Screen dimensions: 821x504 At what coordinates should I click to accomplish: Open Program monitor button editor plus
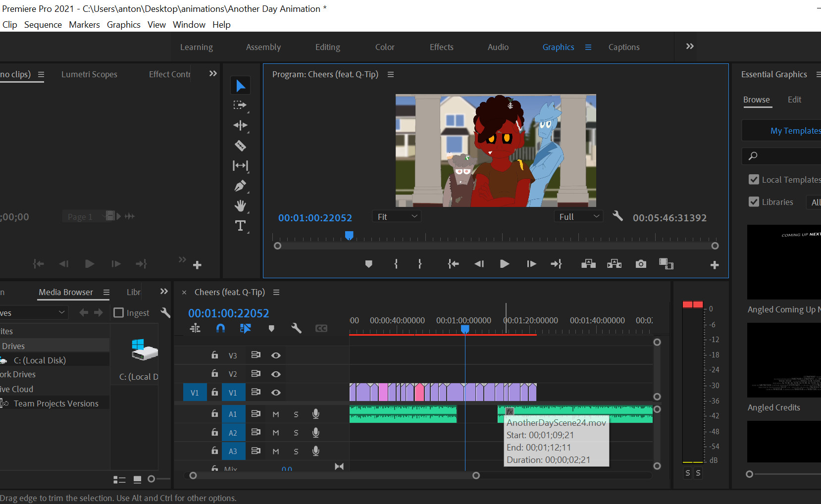click(714, 265)
